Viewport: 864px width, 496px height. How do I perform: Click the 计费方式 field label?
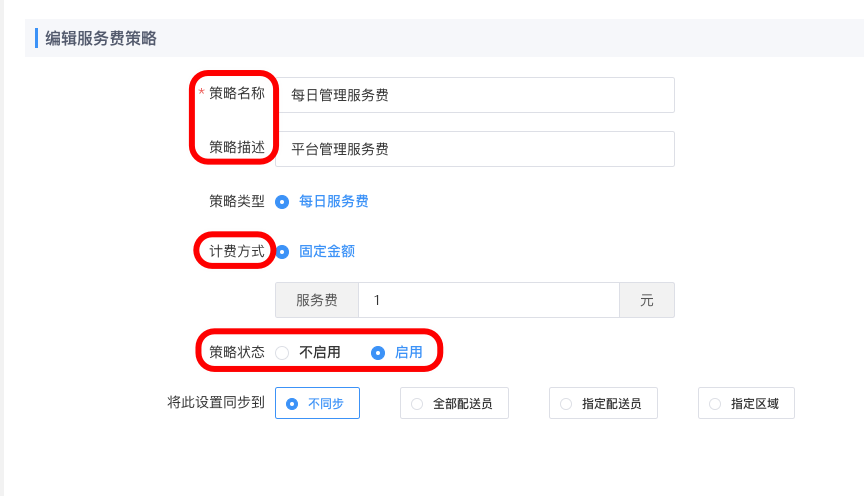(x=236, y=251)
